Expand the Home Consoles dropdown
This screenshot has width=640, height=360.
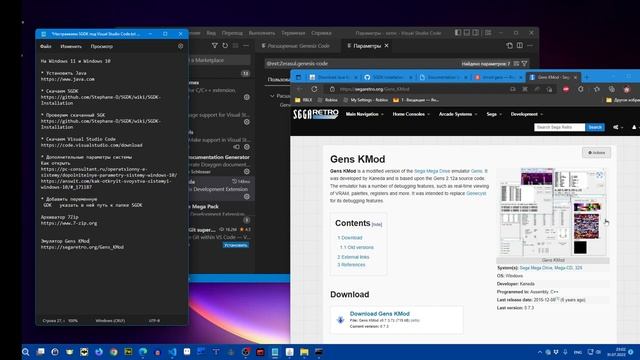click(x=411, y=114)
